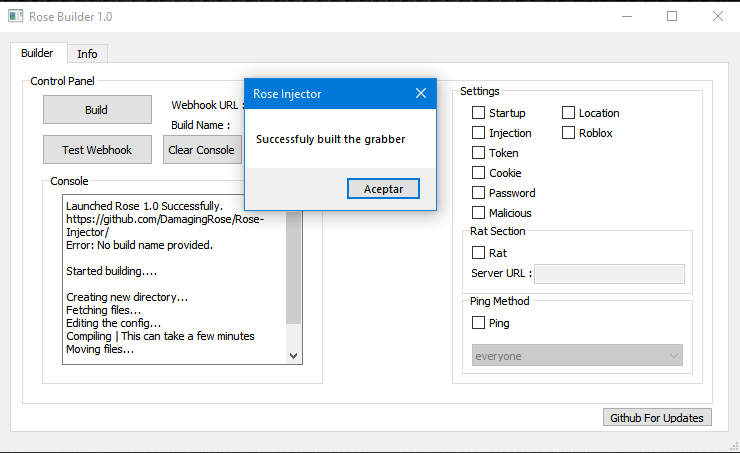Enable the Location checkbox

568,113
